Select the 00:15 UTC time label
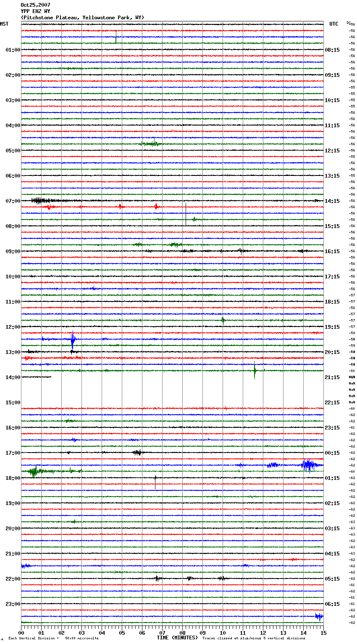 coord(332,453)
